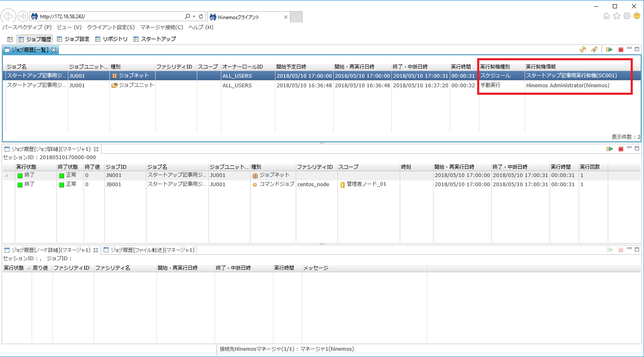644x357 pixels.
Task: Close the ジョブ履歴[ノード詳細] tab
Action: (96, 250)
